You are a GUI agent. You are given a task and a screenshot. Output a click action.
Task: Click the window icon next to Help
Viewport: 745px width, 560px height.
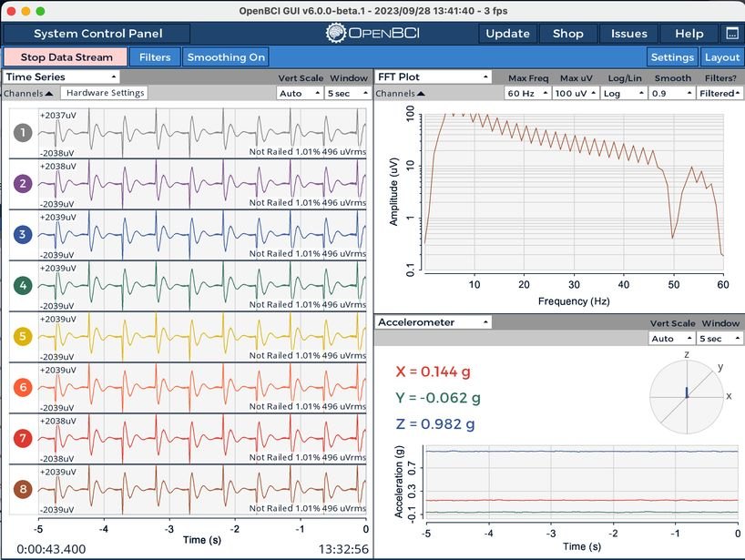point(732,34)
